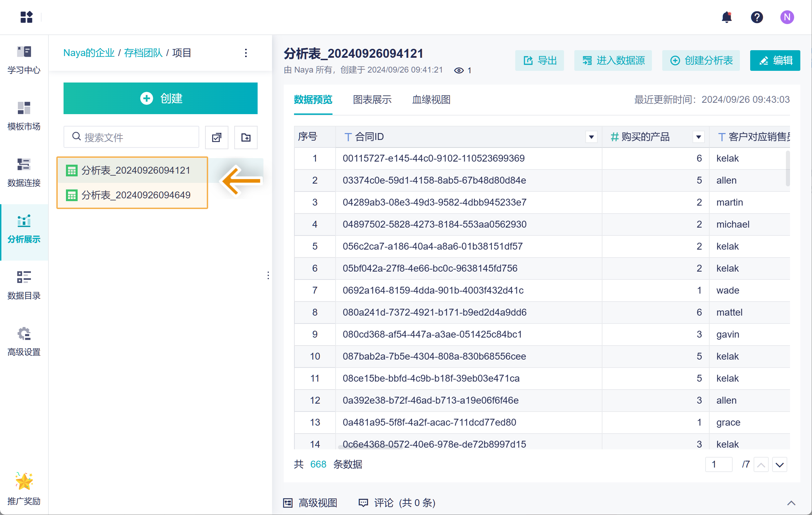
Task: Click the eye view count icon
Action: coord(459,70)
